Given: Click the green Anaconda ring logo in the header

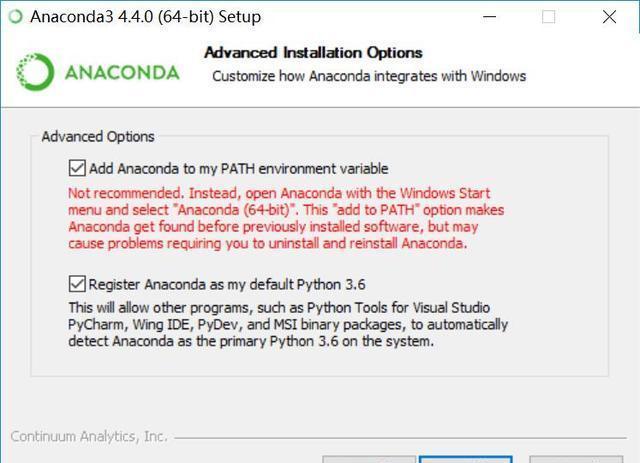Looking at the screenshot, I should [x=36, y=72].
